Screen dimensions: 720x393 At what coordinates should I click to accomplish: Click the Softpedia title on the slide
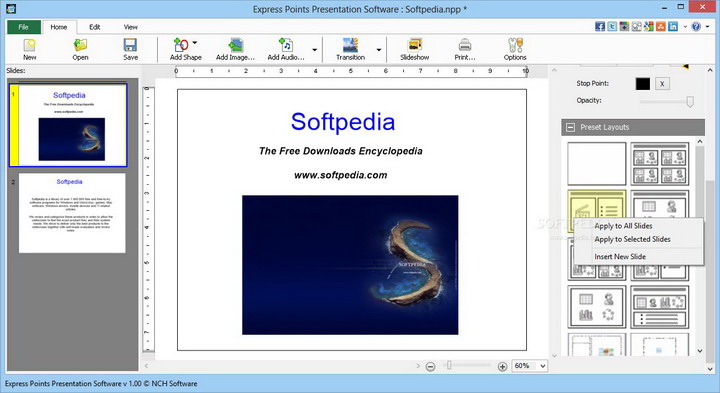343,122
